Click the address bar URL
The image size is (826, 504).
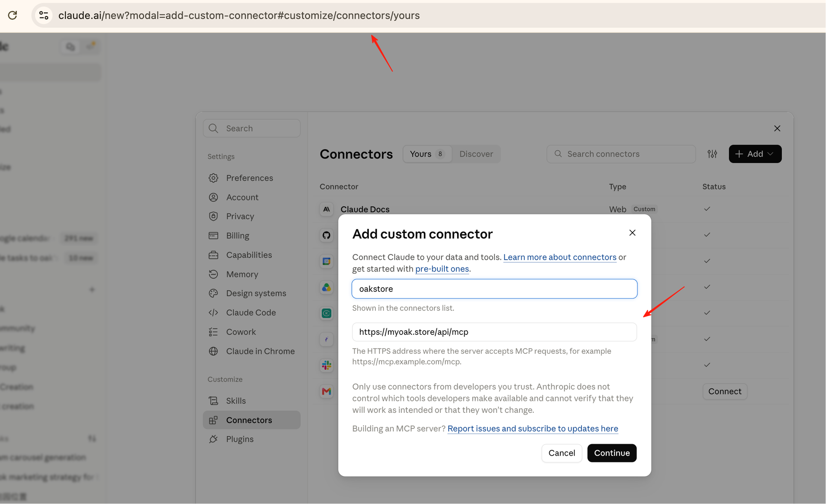click(239, 15)
